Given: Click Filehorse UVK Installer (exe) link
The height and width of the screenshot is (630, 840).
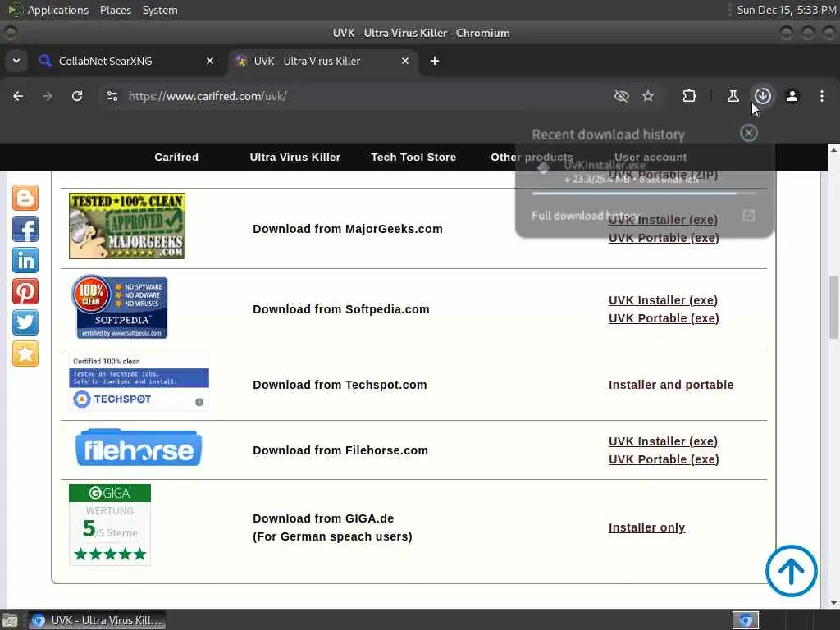Looking at the screenshot, I should 663,441.
